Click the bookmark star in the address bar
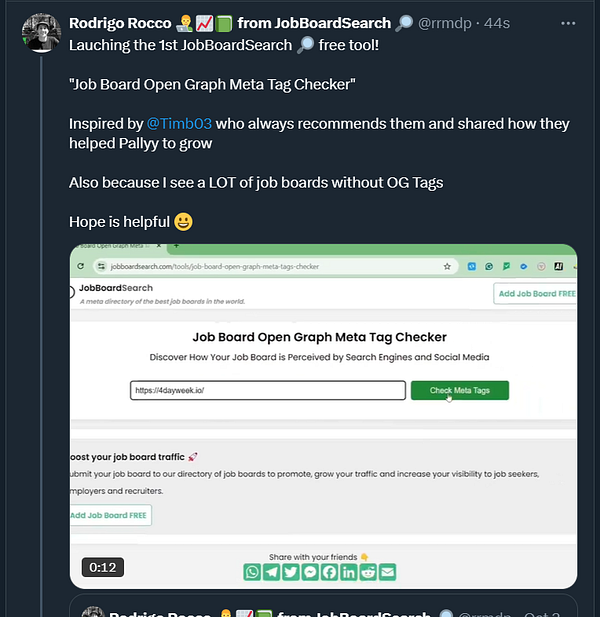 [447, 266]
